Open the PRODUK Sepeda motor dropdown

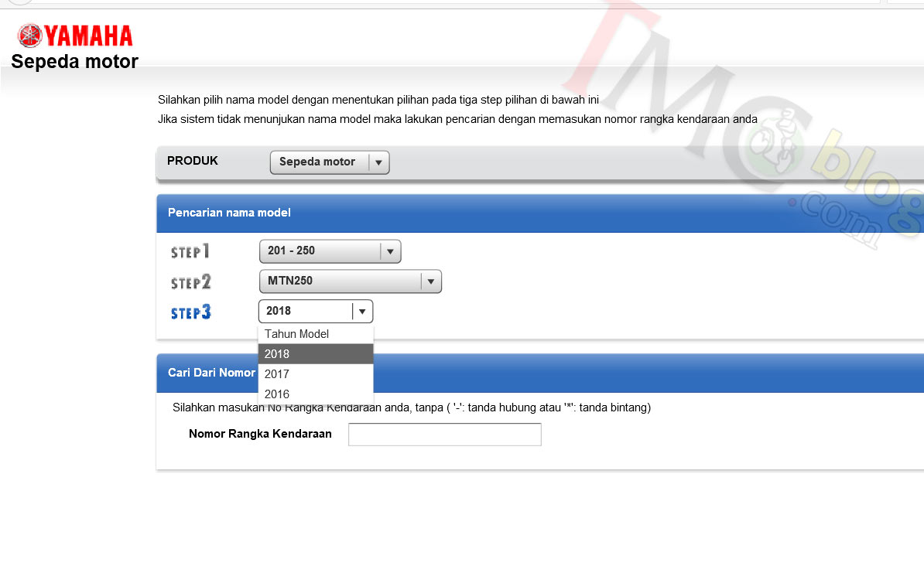point(330,162)
